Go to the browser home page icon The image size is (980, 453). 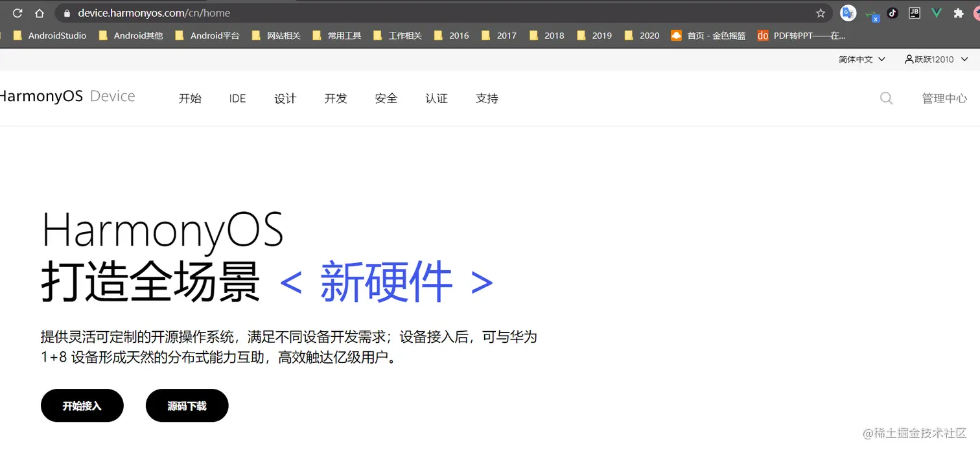point(40,13)
